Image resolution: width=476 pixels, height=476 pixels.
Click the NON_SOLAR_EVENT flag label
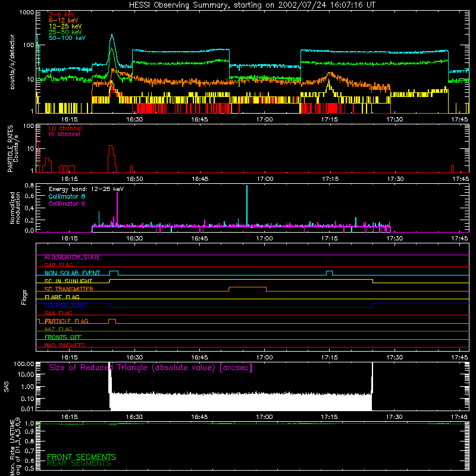(x=72, y=273)
